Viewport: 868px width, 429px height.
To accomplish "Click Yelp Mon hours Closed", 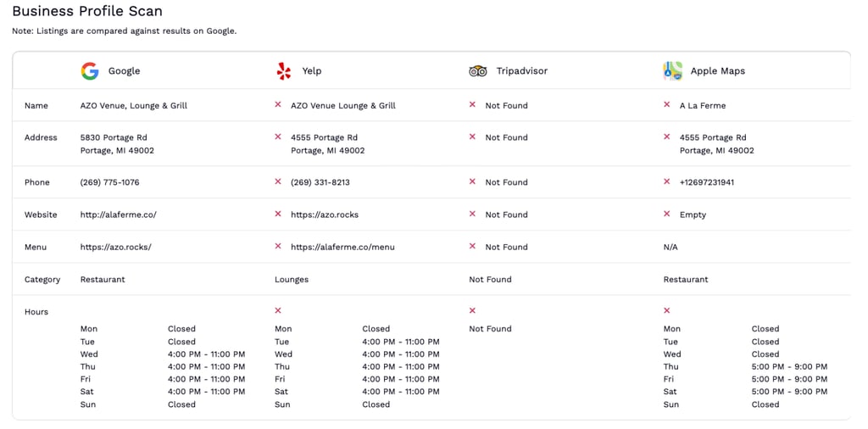I will tap(376, 329).
